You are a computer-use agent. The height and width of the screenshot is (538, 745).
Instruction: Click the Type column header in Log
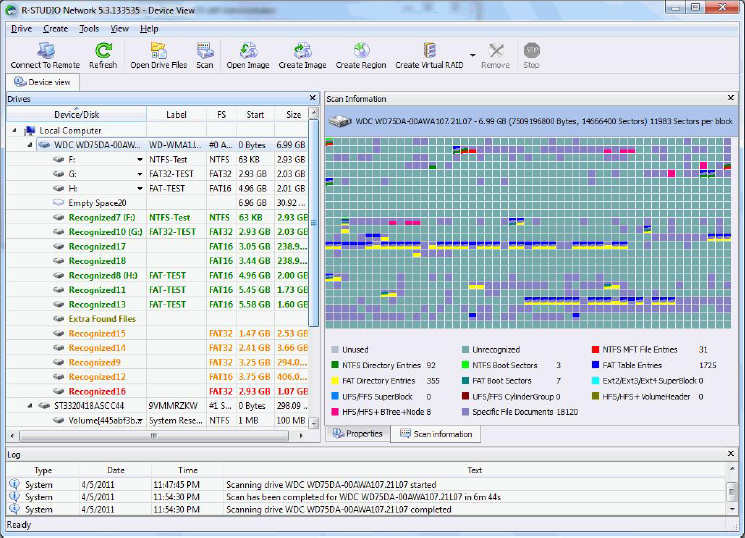(x=43, y=470)
